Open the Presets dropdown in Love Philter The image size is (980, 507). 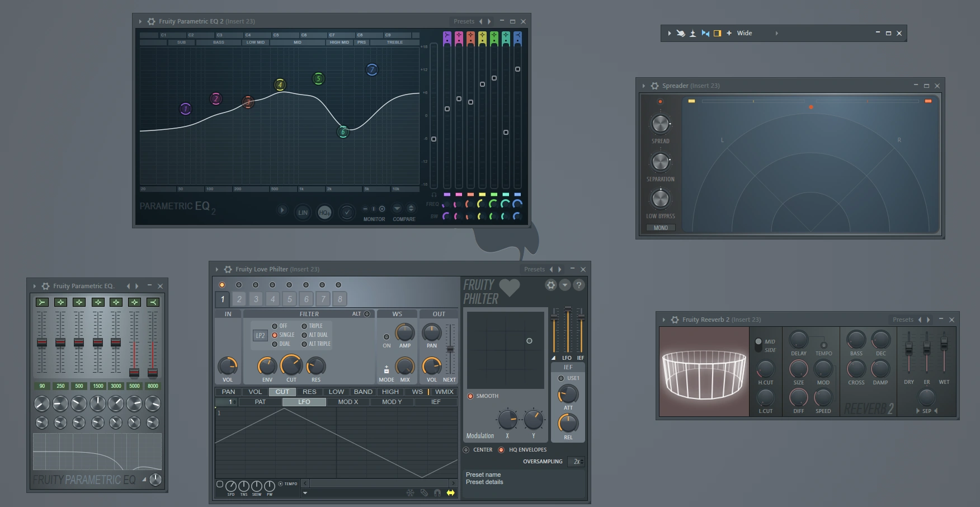pyautogui.click(x=534, y=269)
